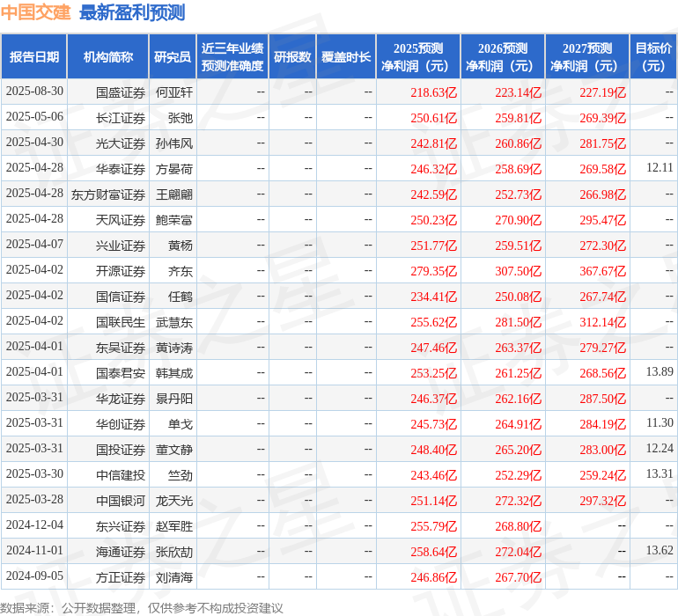Click the 研报数 column header
This screenshot has height=616, width=678.
click(x=291, y=56)
